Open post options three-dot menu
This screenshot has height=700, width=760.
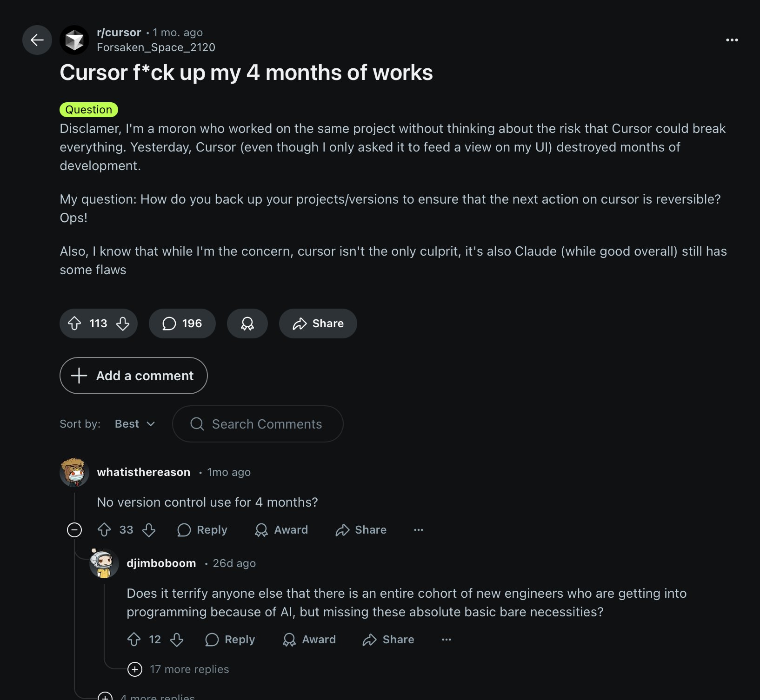732,40
